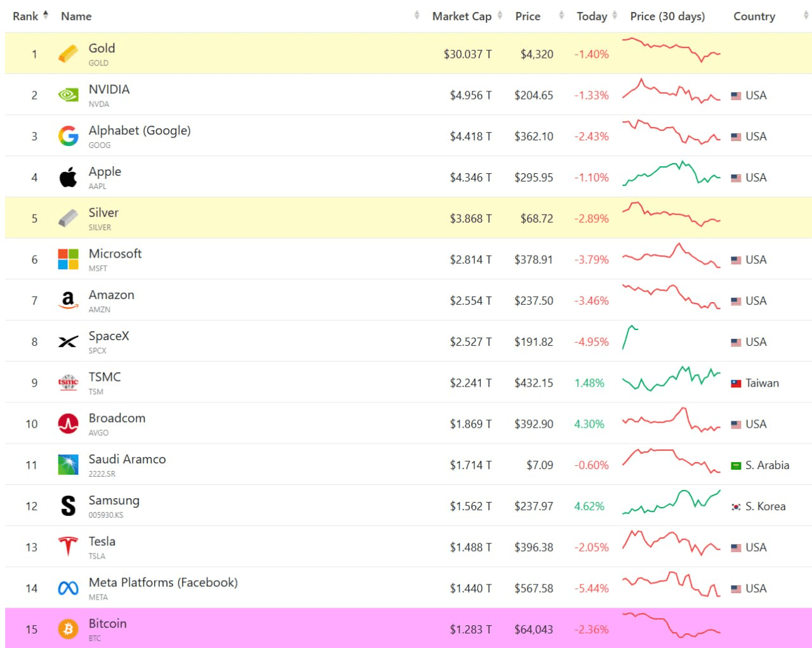
Task: Select the Alphabet Google logo
Action: click(68, 136)
